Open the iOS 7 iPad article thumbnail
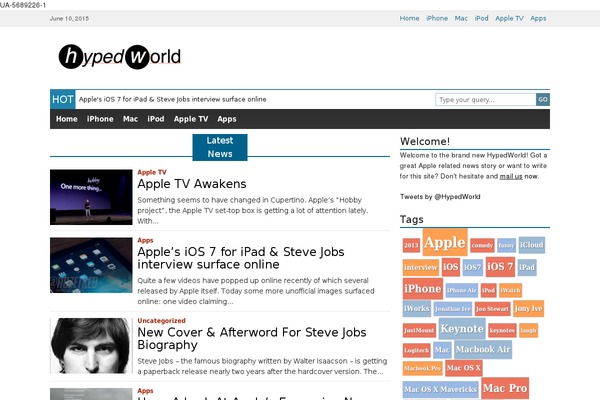The width and height of the screenshot is (600, 400). [91, 265]
